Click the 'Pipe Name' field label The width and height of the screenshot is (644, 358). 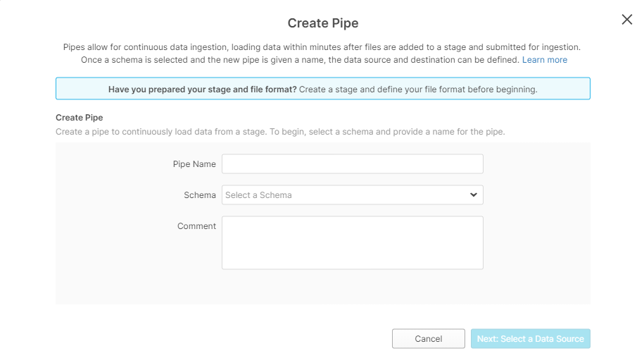[194, 164]
